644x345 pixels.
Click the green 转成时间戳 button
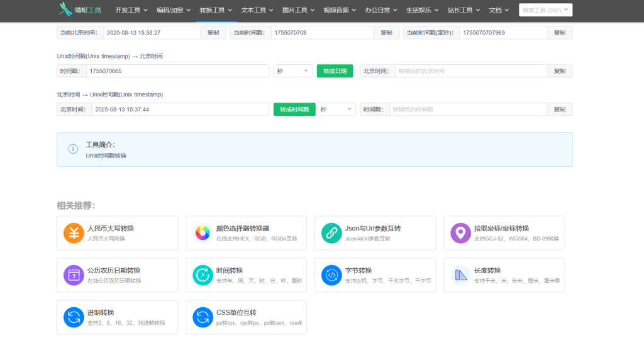pyautogui.click(x=294, y=110)
